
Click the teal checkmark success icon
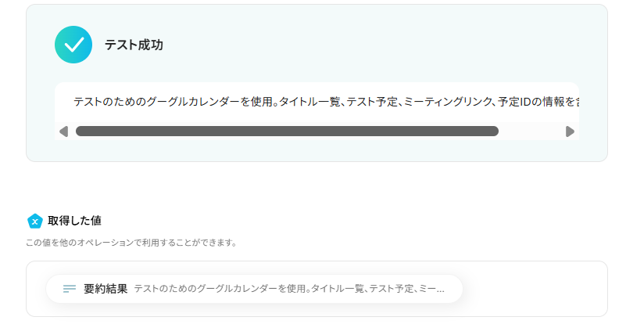73,45
